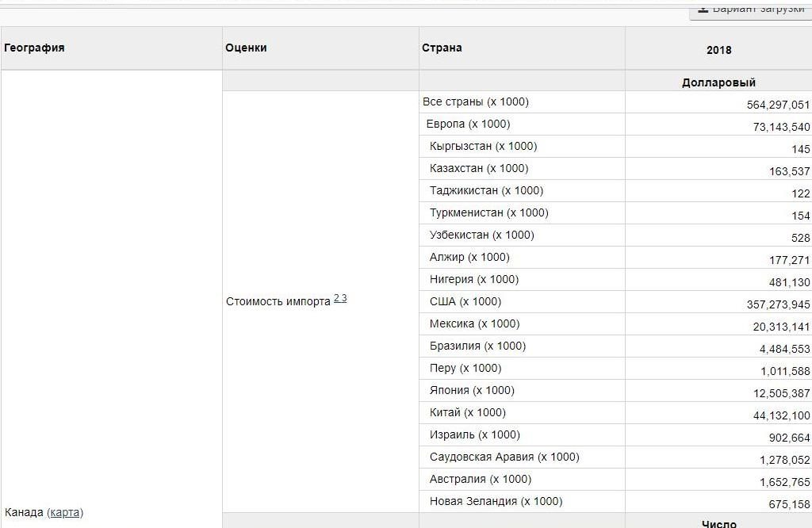Select the Новая Зеландия row label

click(x=496, y=502)
